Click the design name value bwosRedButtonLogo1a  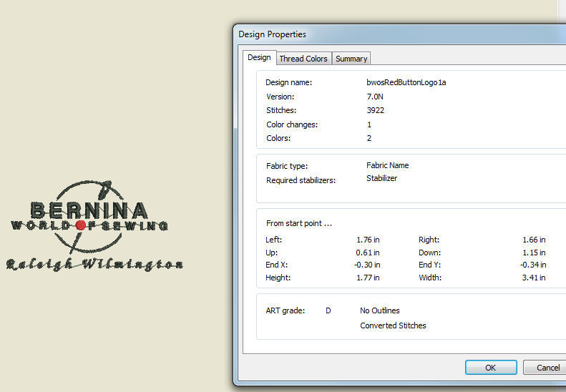click(406, 82)
